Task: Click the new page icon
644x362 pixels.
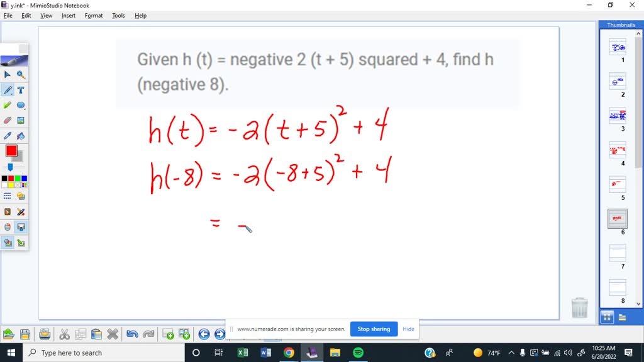Action: pyautogui.click(x=170, y=334)
